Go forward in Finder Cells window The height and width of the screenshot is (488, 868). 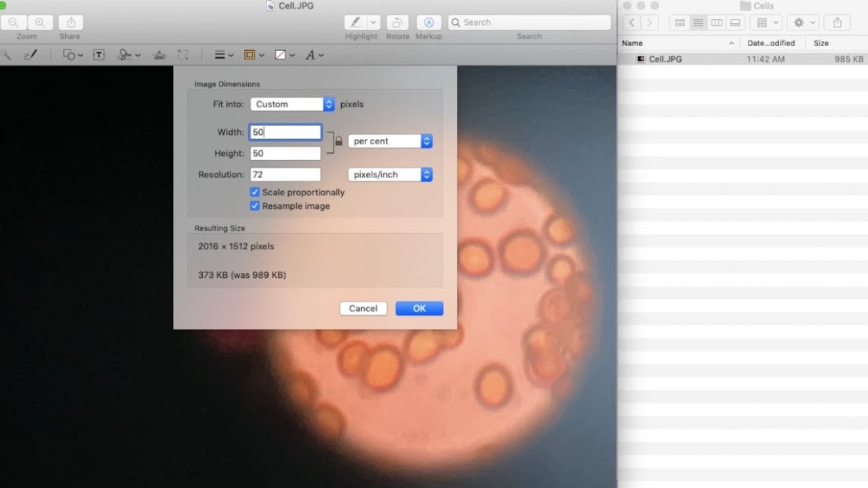(x=650, y=22)
